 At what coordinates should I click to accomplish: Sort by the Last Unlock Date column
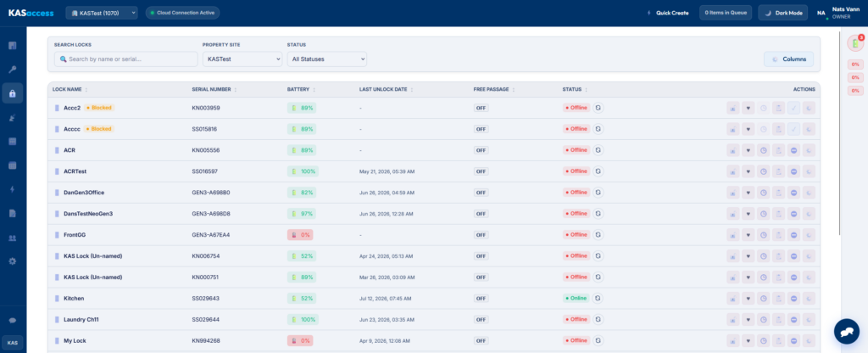[x=387, y=89]
